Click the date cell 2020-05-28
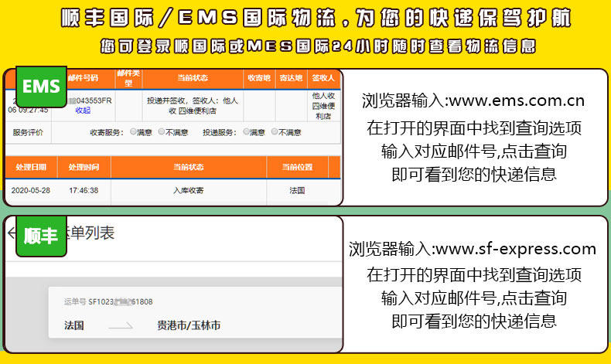611x364 pixels. point(31,190)
